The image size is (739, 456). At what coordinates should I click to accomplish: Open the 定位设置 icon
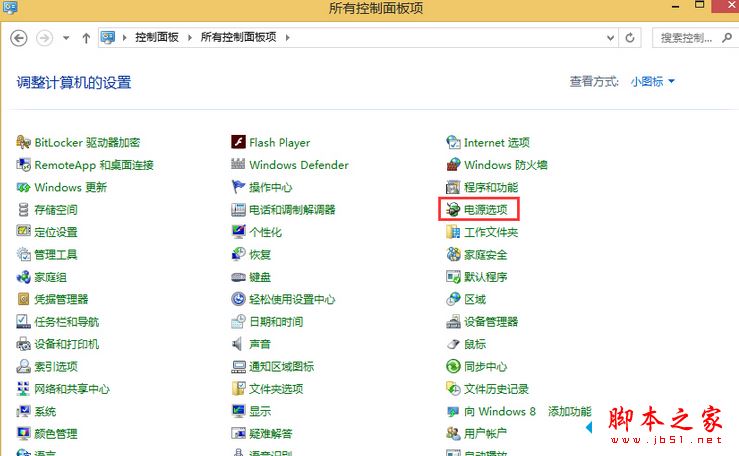click(23, 232)
